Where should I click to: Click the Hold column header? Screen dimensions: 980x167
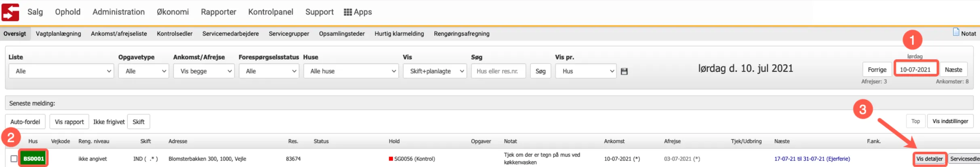tap(394, 141)
